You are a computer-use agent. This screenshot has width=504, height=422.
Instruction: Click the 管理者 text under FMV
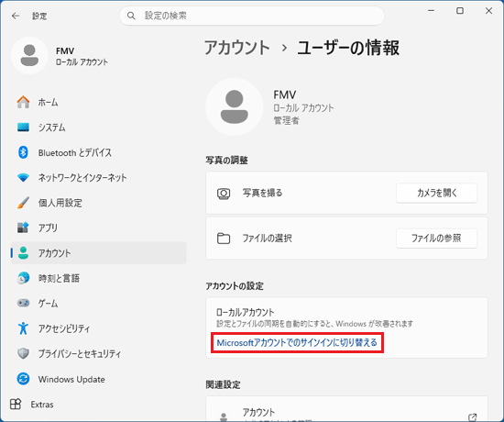coord(287,120)
